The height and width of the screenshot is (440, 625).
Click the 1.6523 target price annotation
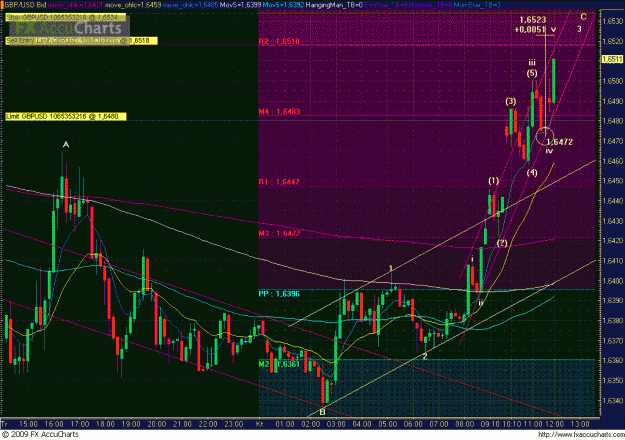[533, 20]
